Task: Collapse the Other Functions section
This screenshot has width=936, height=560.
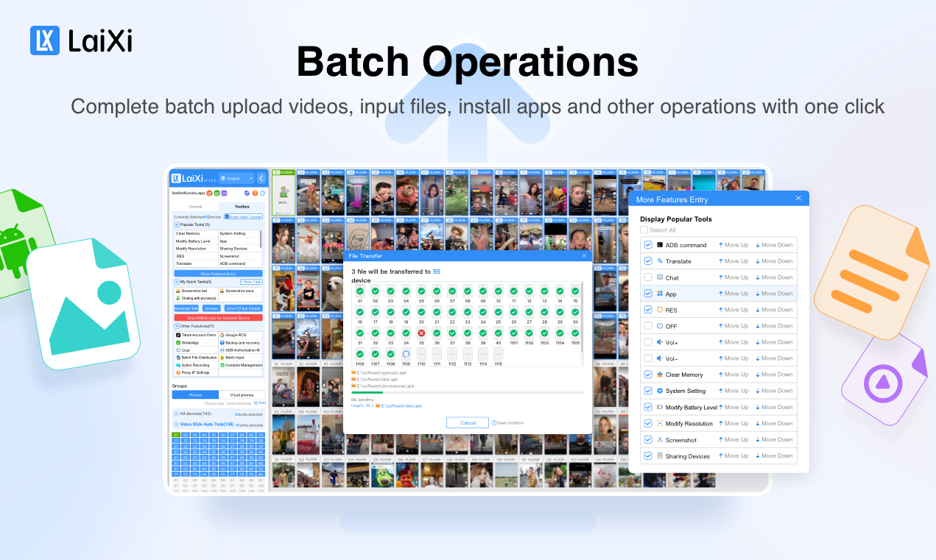Action: click(177, 326)
